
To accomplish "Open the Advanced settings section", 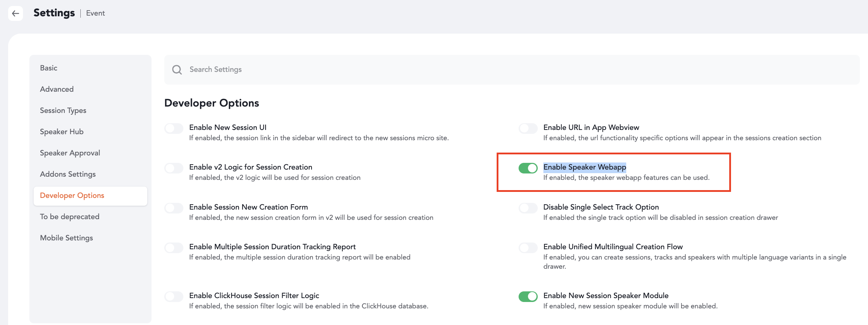I will [57, 89].
